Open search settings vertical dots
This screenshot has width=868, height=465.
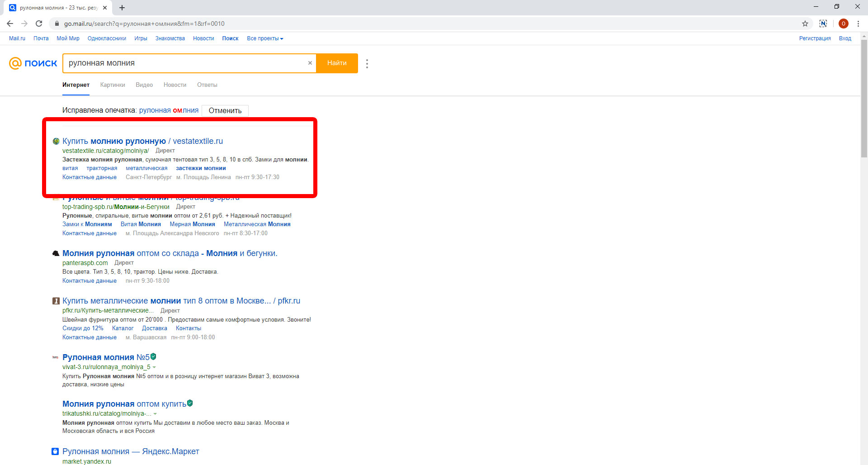point(367,64)
